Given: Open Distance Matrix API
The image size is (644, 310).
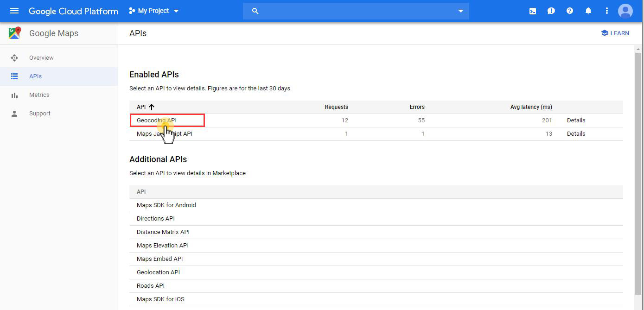Looking at the screenshot, I should 163,232.
